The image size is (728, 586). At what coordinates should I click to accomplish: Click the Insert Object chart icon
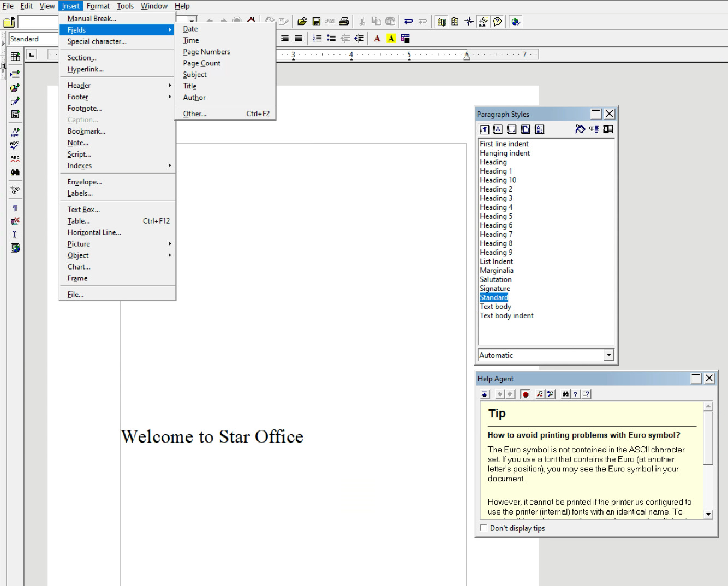[15, 87]
